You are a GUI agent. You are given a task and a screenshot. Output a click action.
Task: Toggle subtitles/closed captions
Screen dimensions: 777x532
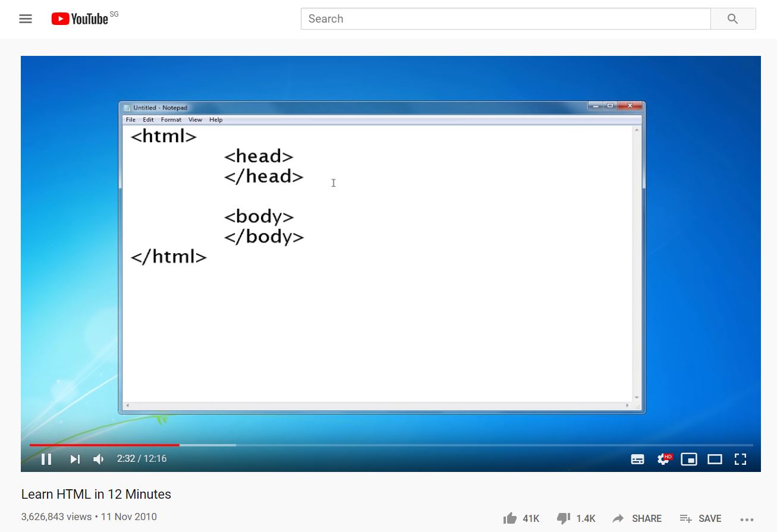[637, 459]
